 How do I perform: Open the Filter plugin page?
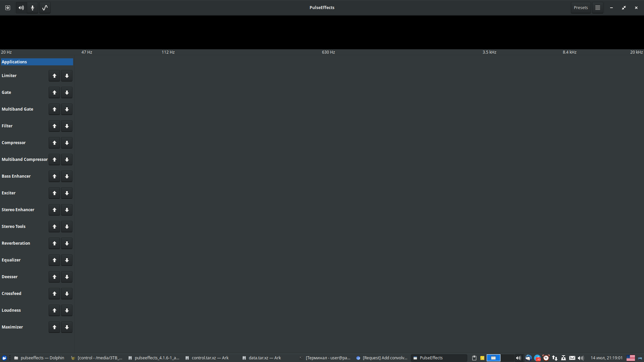7,126
